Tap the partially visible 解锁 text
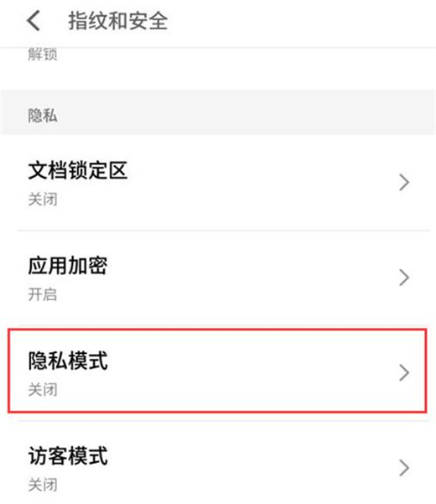 point(43,54)
